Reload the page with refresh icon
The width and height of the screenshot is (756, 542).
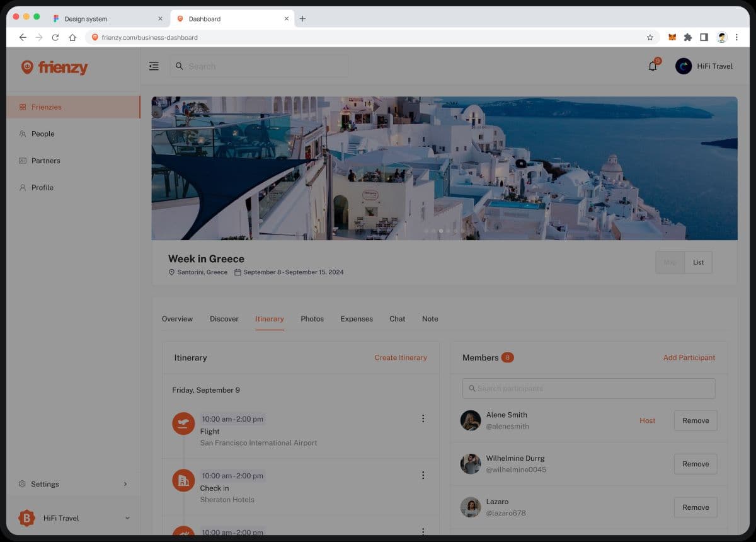pos(55,37)
